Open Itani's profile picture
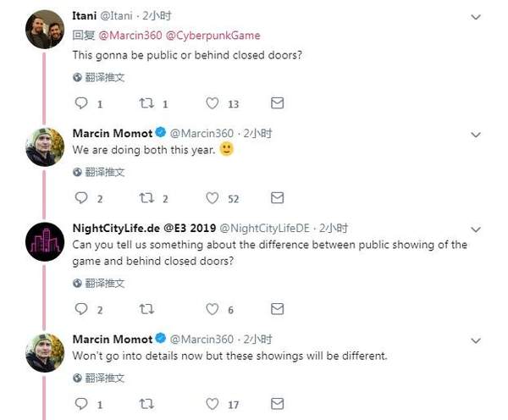This screenshot has width=508, height=420. 45,30
